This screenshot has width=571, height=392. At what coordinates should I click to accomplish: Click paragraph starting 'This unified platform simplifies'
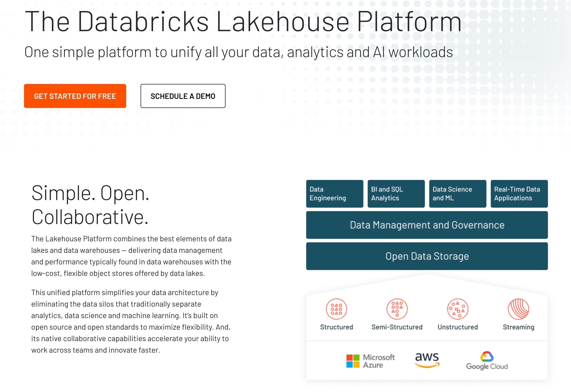click(131, 321)
